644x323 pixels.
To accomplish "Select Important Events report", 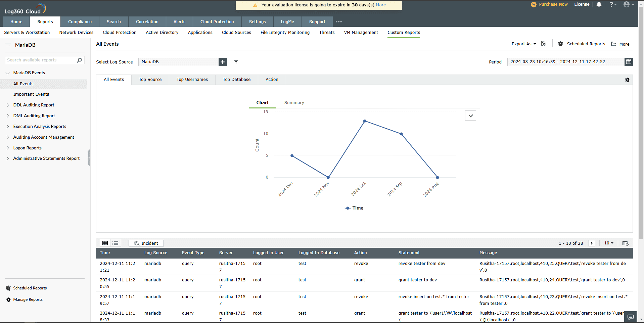I will tap(31, 94).
